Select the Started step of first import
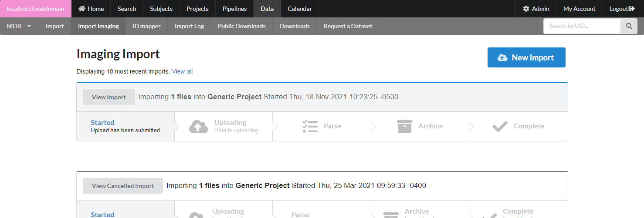The height and width of the screenshot is (218, 644). [x=125, y=126]
